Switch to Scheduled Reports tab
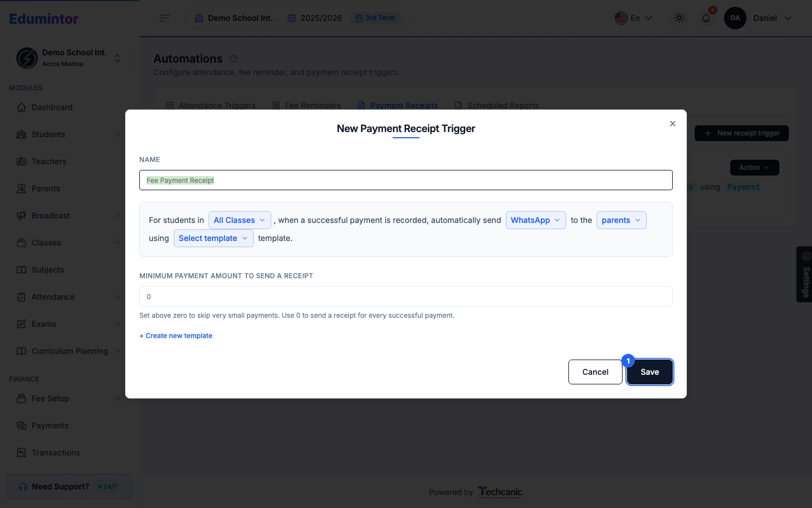This screenshot has height=508, width=812. [497, 106]
